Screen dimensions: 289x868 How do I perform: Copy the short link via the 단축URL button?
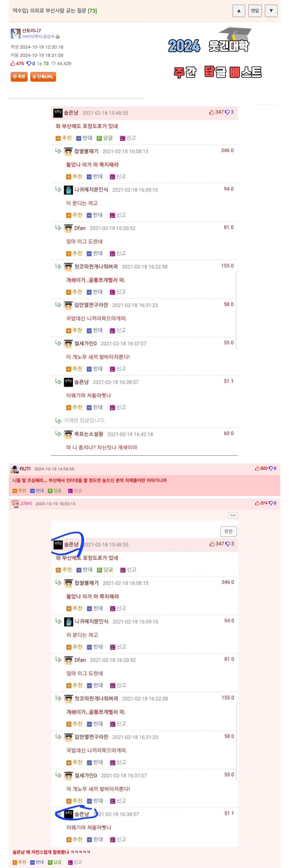tap(43, 77)
